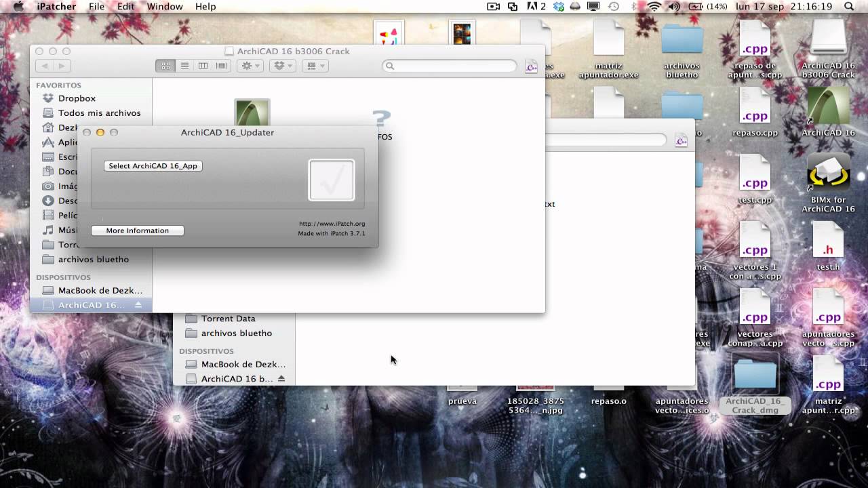Select archivos bluetho folder on desktop
Viewport: 868px width, 488px height.
[682, 49]
